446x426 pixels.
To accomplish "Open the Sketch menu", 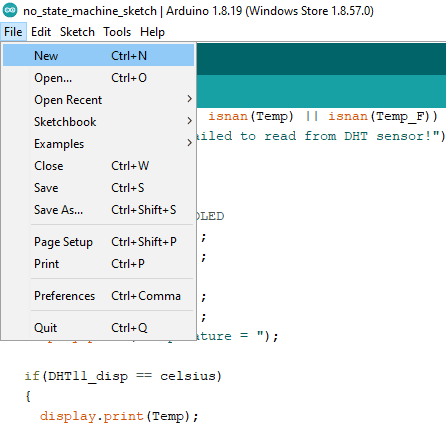I will pos(77,32).
